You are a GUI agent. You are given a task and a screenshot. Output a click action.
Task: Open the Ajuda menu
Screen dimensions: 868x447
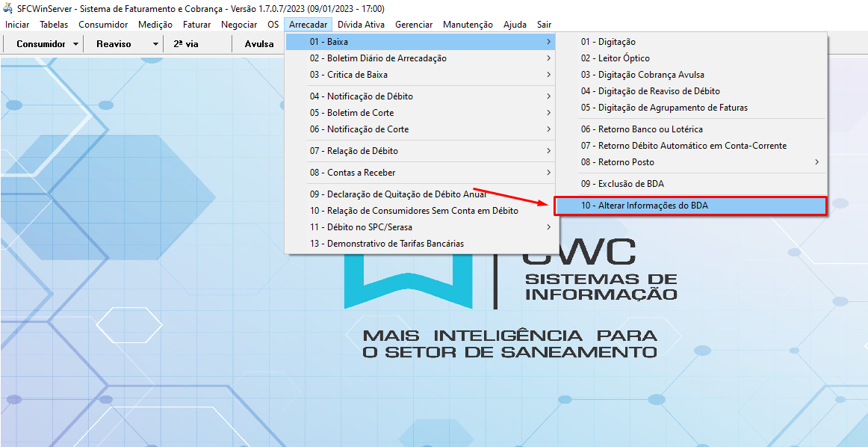[x=515, y=25]
